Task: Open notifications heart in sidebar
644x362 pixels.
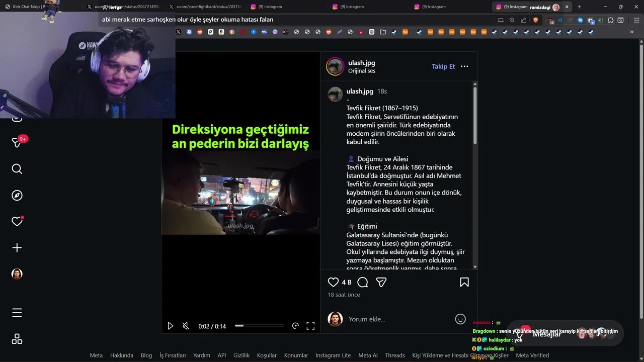Action: pyautogui.click(x=17, y=221)
